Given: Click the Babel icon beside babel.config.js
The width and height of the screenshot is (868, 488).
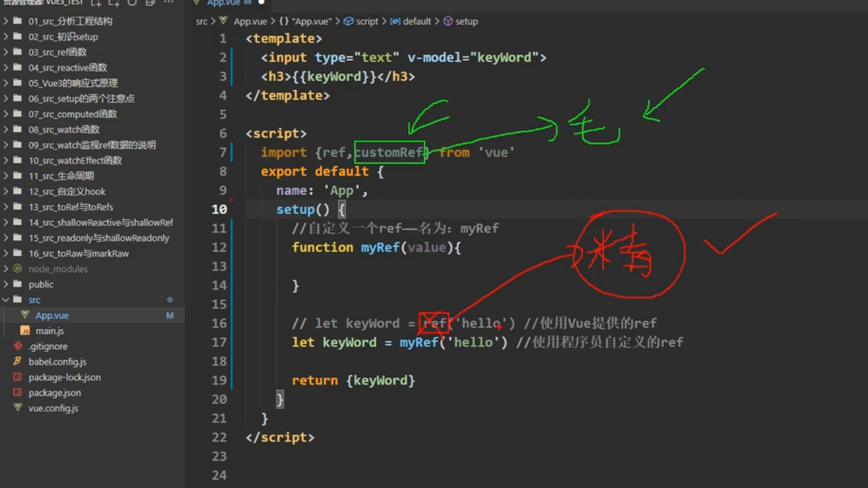Looking at the screenshot, I should (x=18, y=361).
